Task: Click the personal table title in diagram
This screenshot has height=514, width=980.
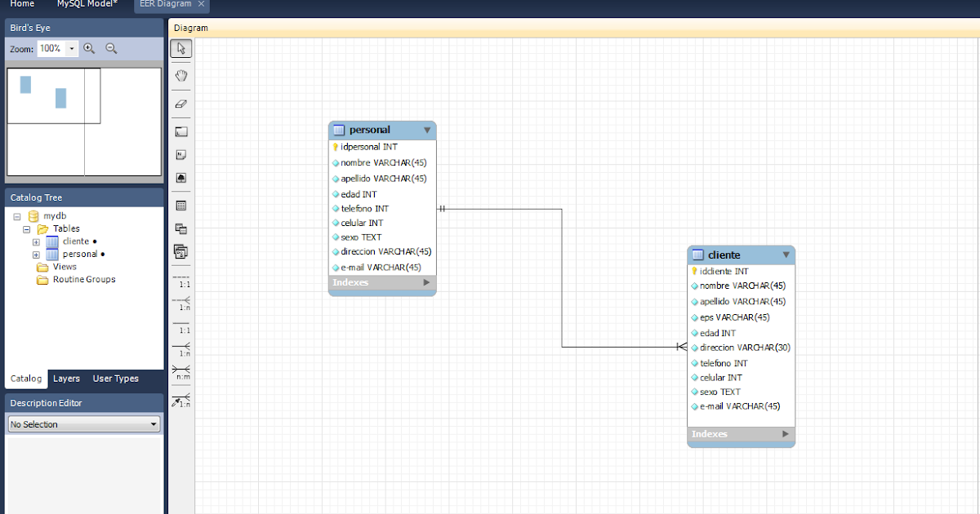Action: (x=370, y=130)
